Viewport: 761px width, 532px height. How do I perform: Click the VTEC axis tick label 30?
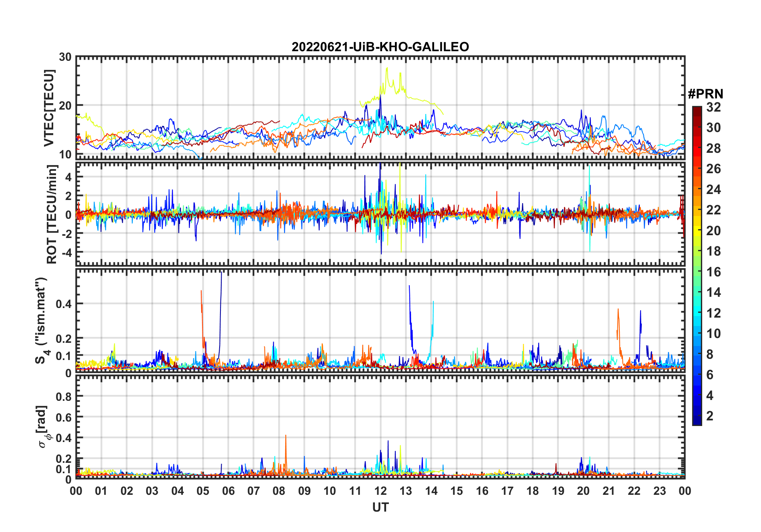(65, 57)
